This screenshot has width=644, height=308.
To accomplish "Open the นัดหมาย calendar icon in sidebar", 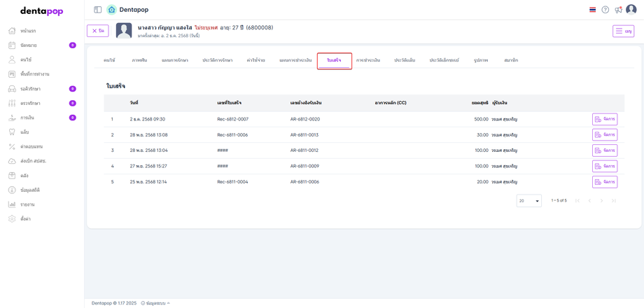I will tap(12, 45).
